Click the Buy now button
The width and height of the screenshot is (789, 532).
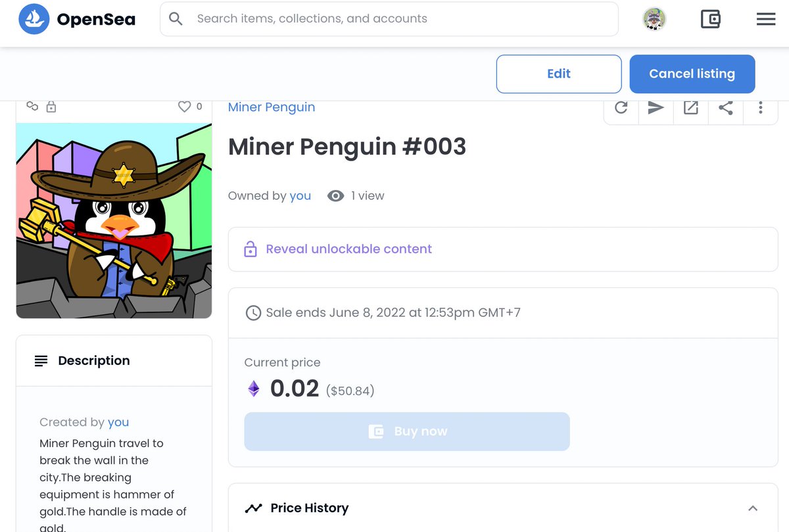tap(407, 431)
